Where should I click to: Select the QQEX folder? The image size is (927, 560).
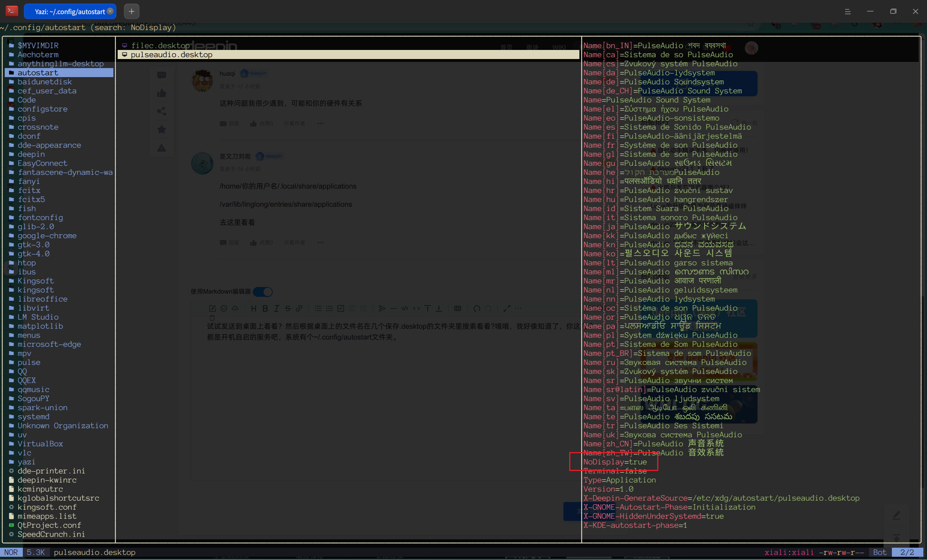[59, 380]
